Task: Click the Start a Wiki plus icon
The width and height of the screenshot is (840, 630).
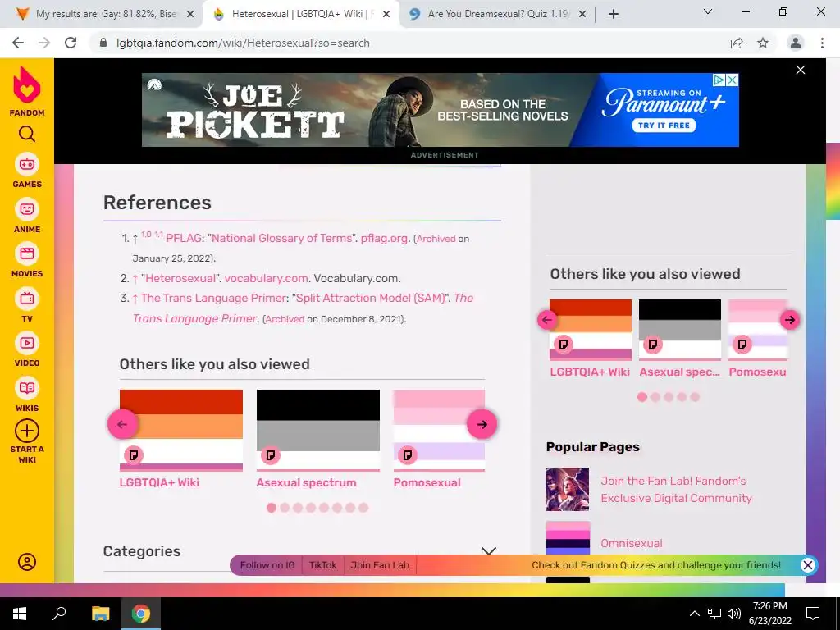Action: click(x=27, y=431)
